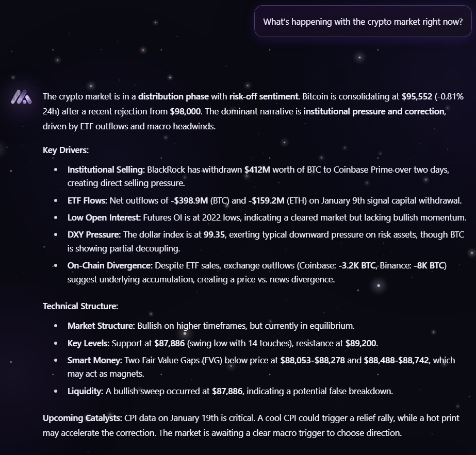Select the "Key Levels:" bullet label
Viewport: 476px width, 455px height.
click(88, 343)
